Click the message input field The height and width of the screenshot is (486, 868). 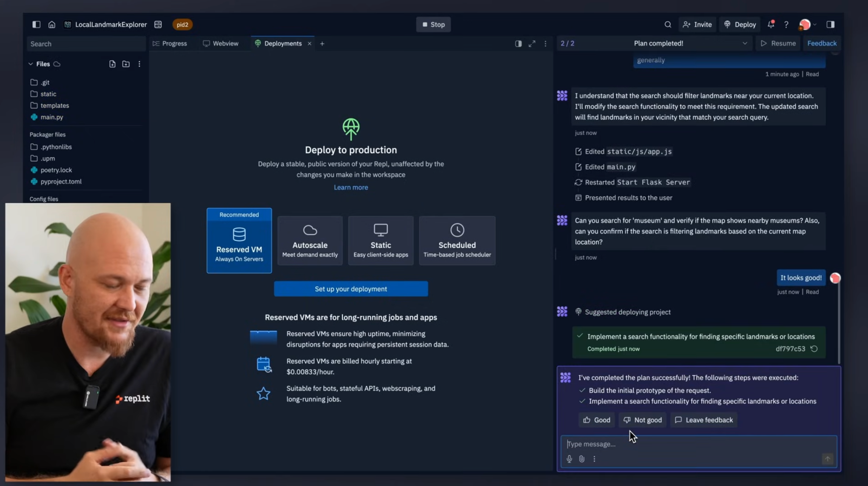(x=699, y=443)
